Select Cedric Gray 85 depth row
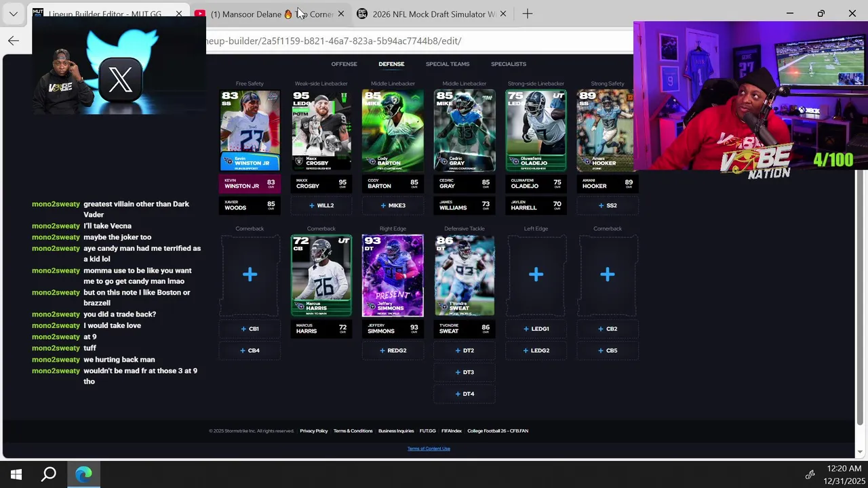Image resolution: width=868 pixels, height=488 pixels. [465, 184]
